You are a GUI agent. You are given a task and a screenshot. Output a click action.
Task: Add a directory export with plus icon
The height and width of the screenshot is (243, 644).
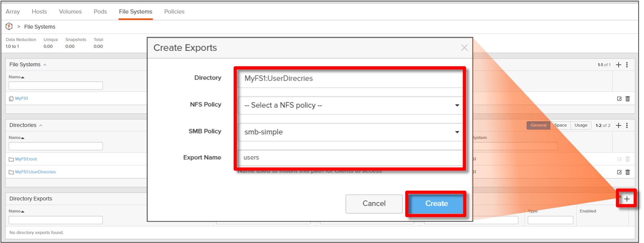pos(627,199)
